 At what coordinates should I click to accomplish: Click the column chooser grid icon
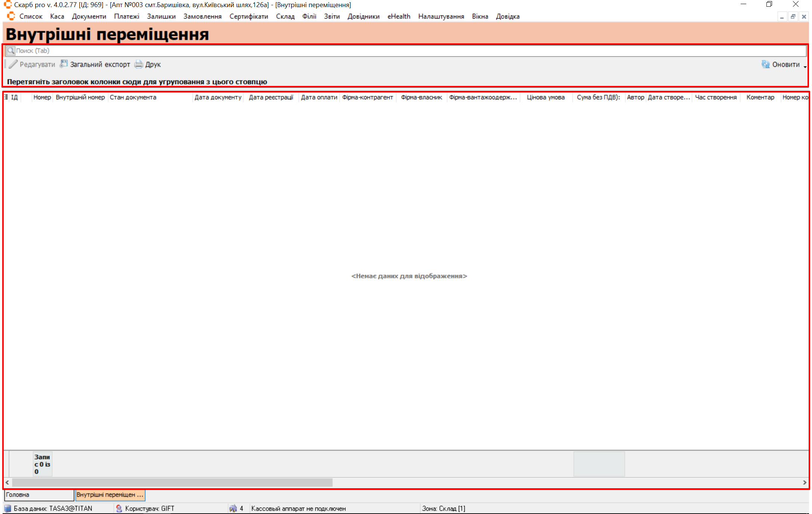6,97
